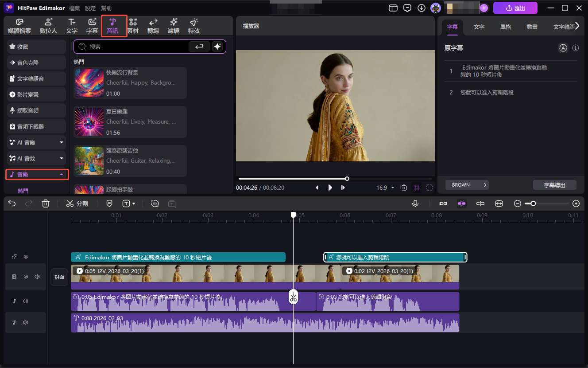Click the trash delete icon
The width and height of the screenshot is (588, 368).
[45, 204]
